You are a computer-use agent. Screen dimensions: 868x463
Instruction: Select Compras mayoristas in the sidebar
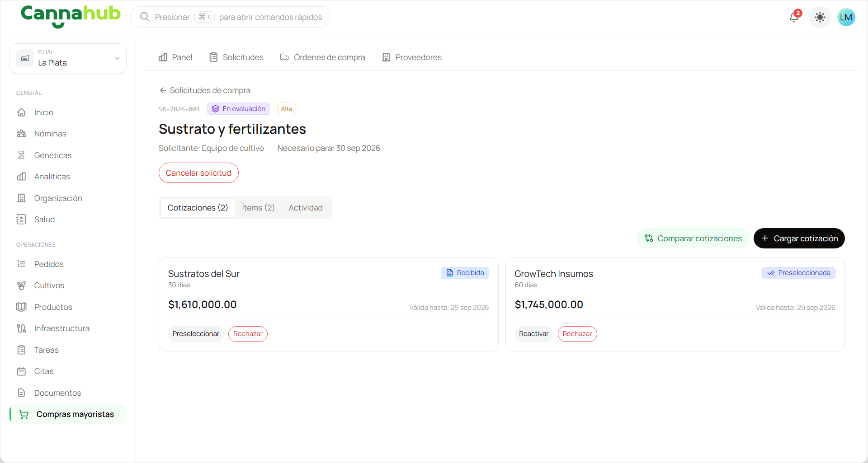pyautogui.click(x=68, y=414)
